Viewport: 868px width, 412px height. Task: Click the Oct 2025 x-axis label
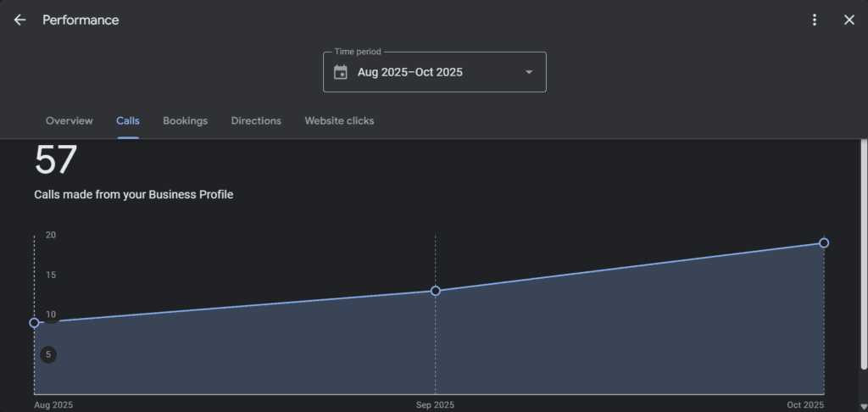pos(805,405)
